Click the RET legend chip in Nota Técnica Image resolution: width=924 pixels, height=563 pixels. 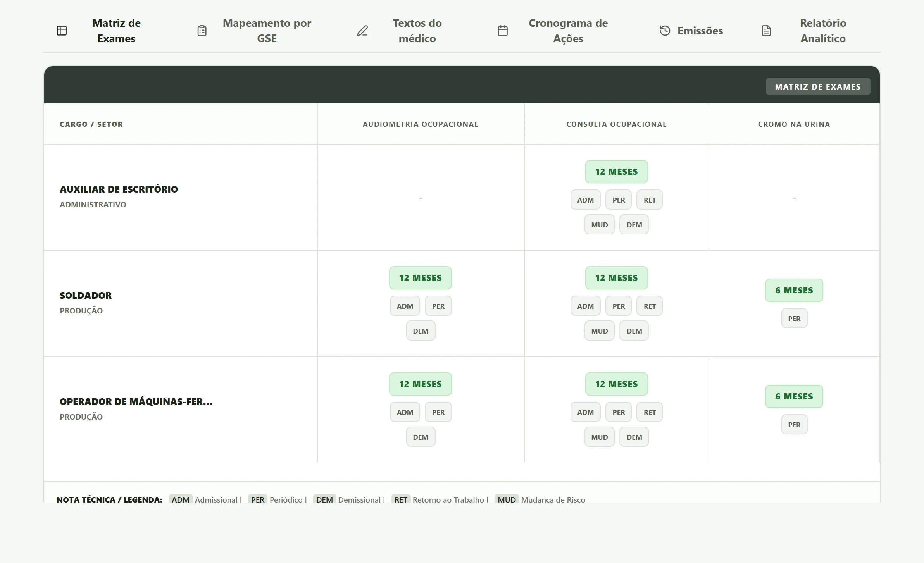pos(401,499)
